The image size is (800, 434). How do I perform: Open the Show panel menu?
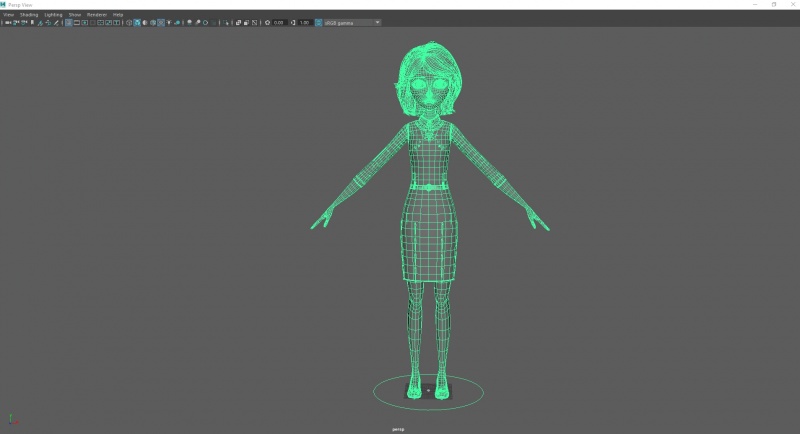75,15
